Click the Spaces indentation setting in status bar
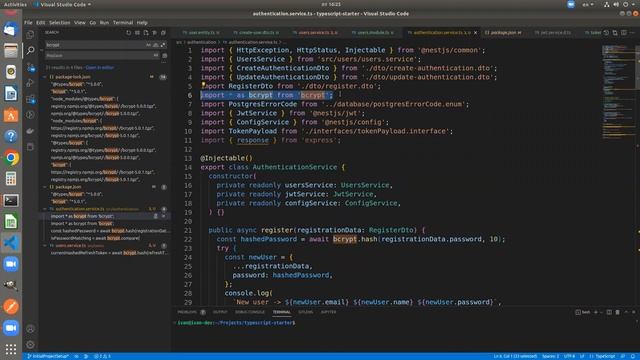Viewport: 640px width, 360px height. point(550,356)
